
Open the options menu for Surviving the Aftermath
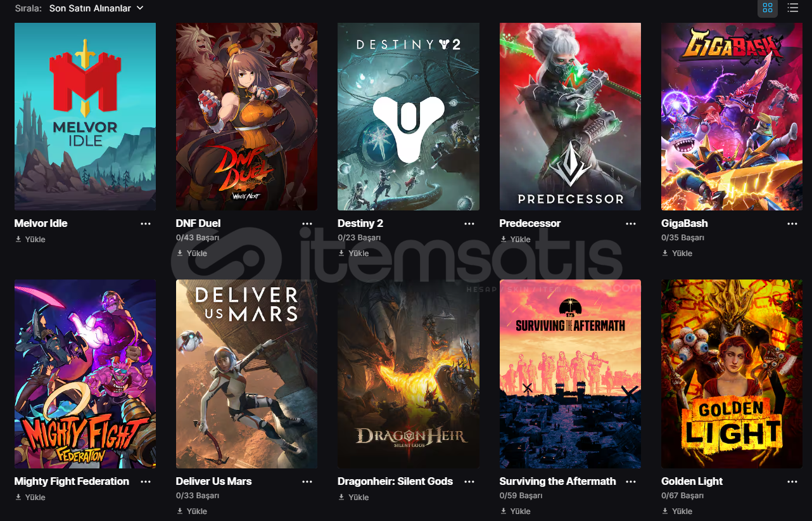click(x=631, y=482)
